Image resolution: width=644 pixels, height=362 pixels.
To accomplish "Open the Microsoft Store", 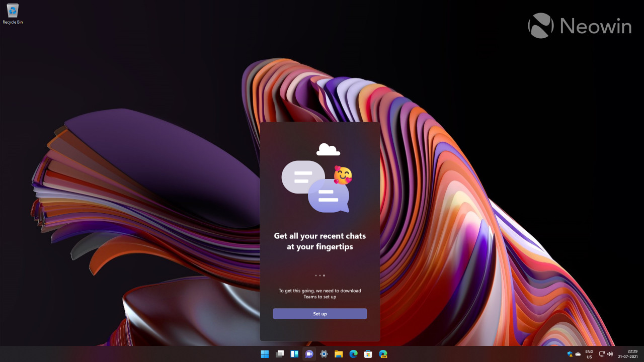I will (368, 353).
